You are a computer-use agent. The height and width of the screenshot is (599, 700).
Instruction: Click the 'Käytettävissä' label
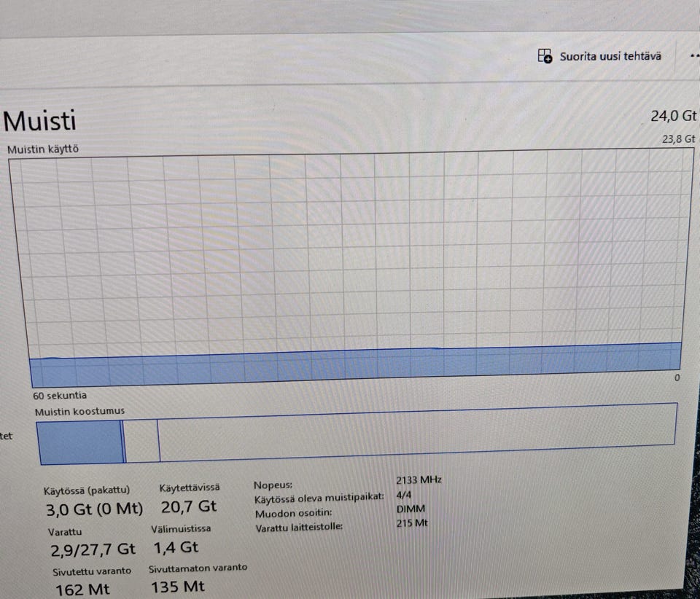pos(190,488)
